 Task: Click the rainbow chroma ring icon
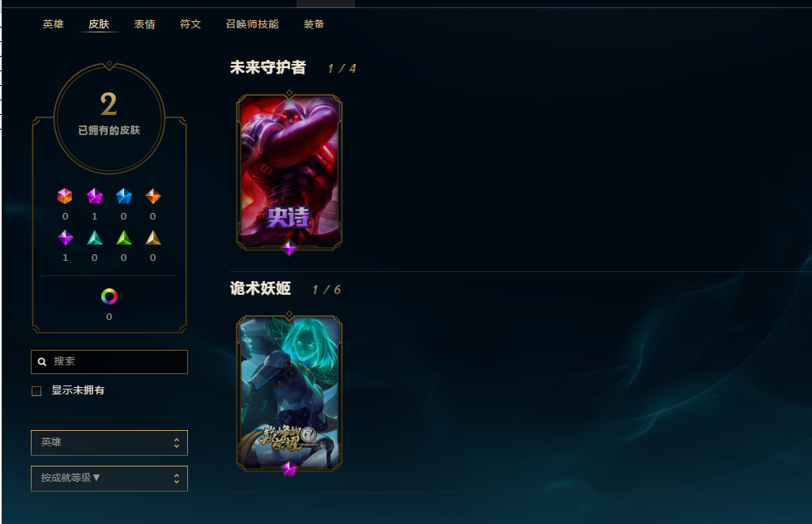pos(109,296)
